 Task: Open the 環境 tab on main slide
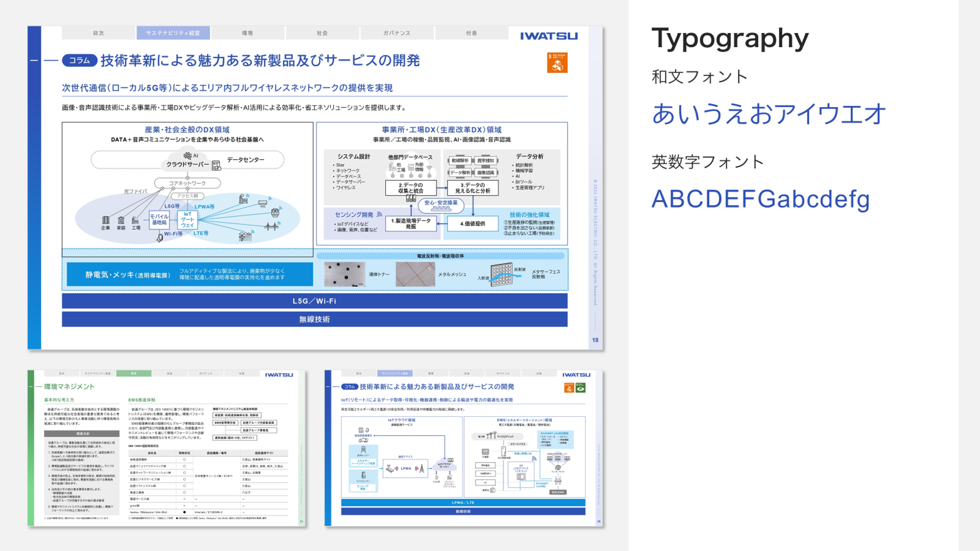248,33
